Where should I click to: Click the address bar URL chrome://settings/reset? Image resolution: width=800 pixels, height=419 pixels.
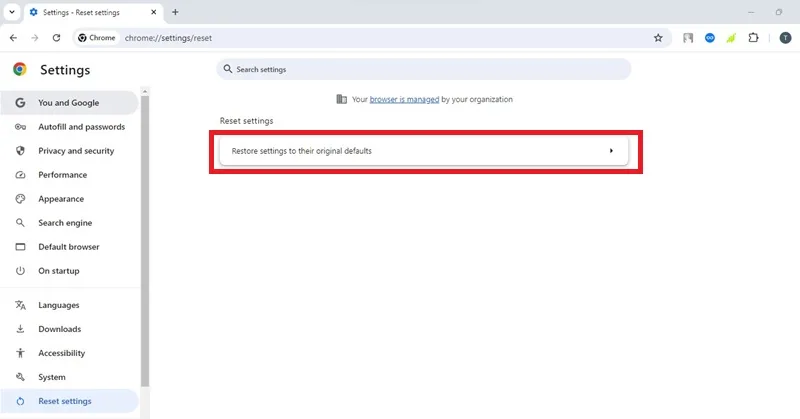[x=168, y=38]
